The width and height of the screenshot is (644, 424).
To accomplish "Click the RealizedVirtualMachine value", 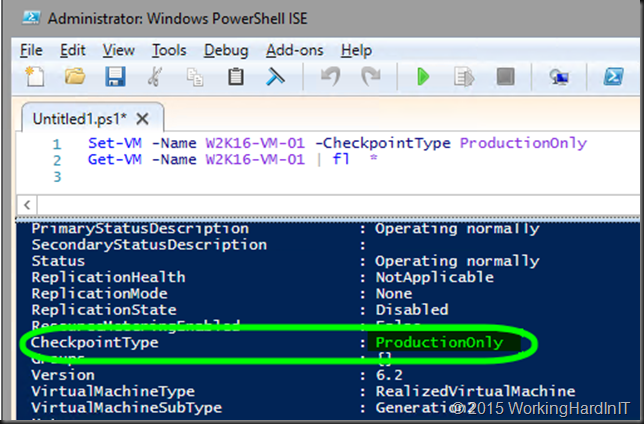I will pyautogui.click(x=475, y=391).
